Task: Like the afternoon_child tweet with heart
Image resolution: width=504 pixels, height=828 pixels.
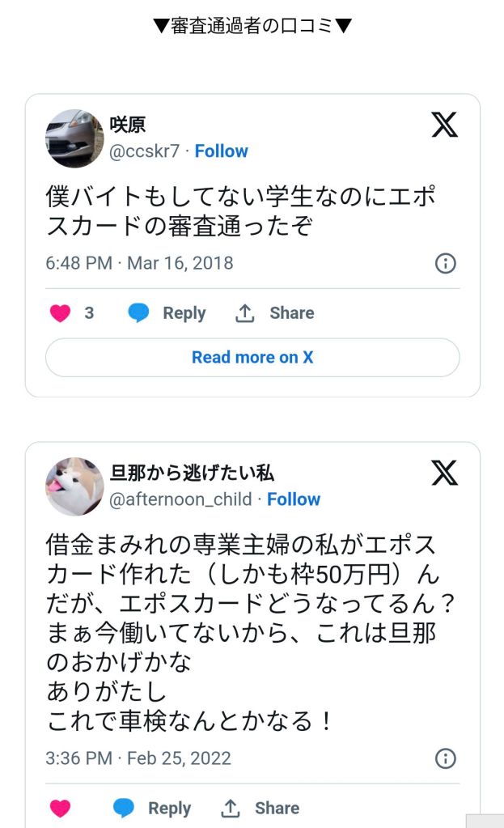Action: pyautogui.click(x=61, y=808)
